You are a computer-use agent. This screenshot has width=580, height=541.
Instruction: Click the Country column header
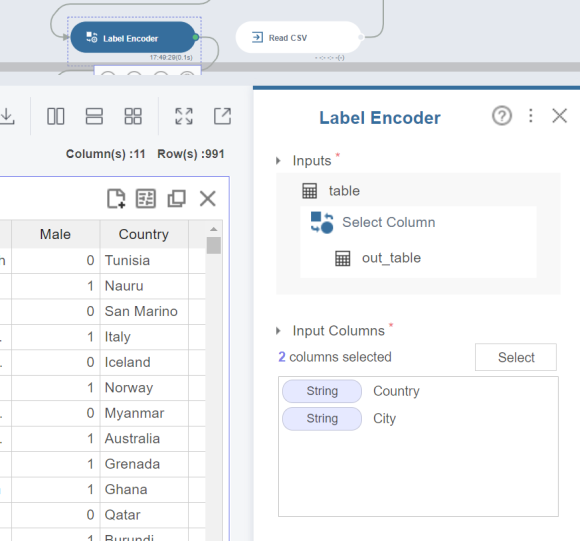144,234
